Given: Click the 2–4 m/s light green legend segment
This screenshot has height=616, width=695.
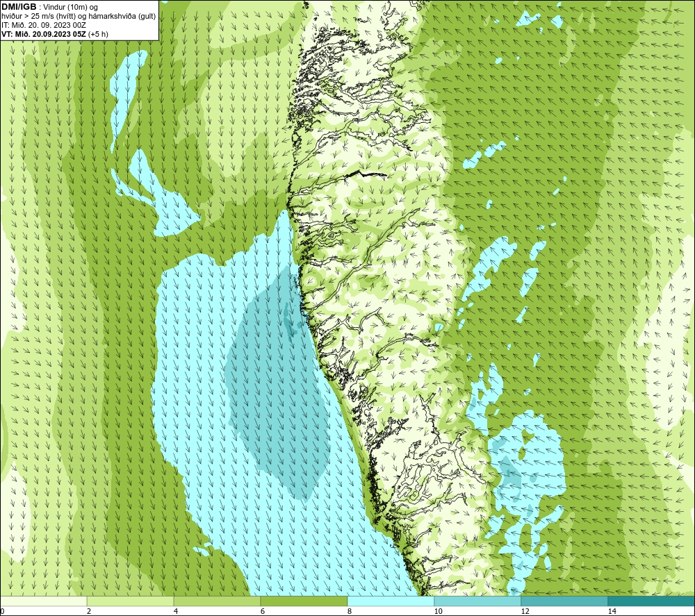Looking at the screenshot, I should pos(131,601).
